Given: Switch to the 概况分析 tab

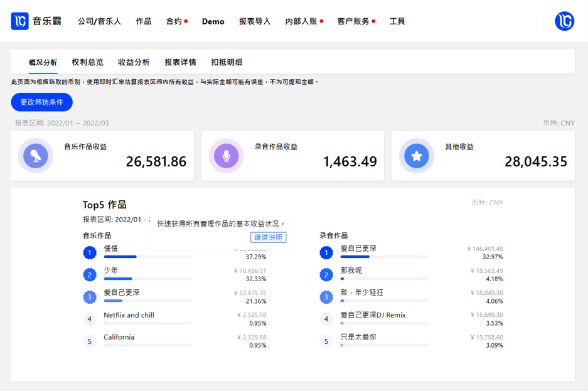Looking at the screenshot, I should [43, 62].
